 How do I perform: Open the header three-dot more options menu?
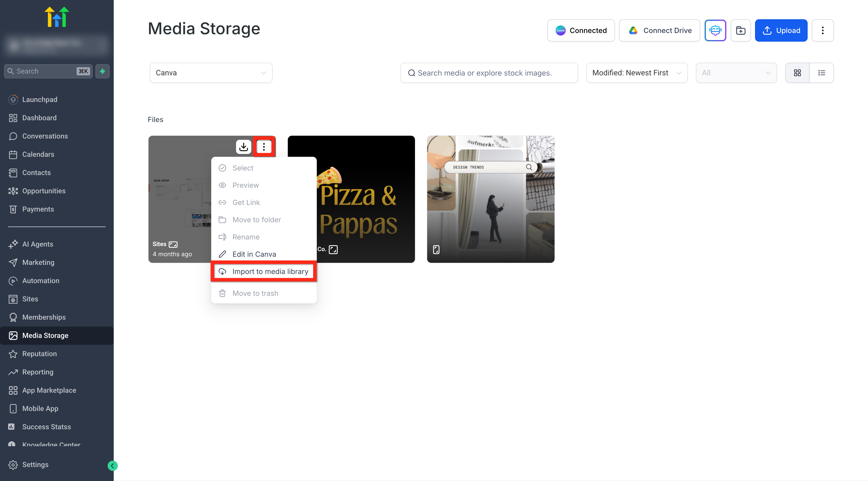(823, 30)
